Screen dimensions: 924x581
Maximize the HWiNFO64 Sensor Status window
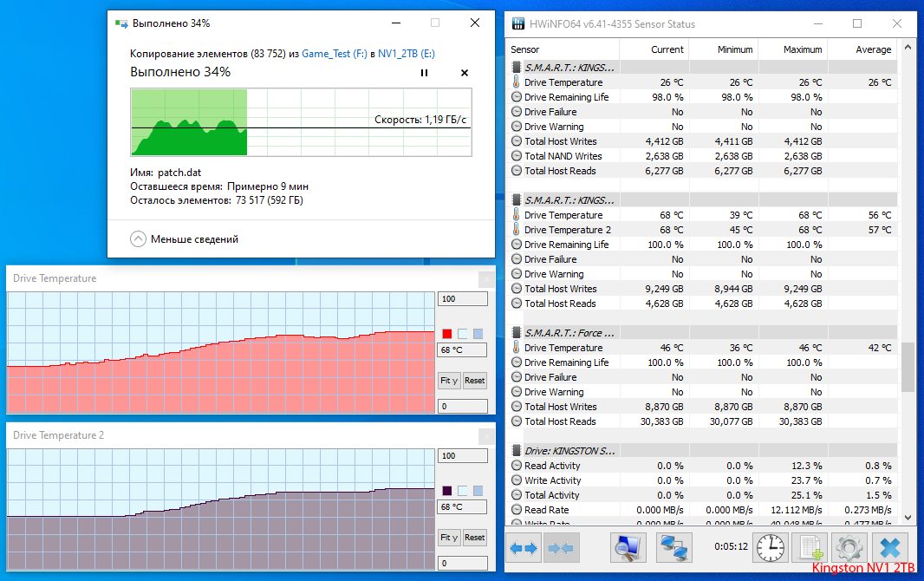pyautogui.click(x=857, y=23)
